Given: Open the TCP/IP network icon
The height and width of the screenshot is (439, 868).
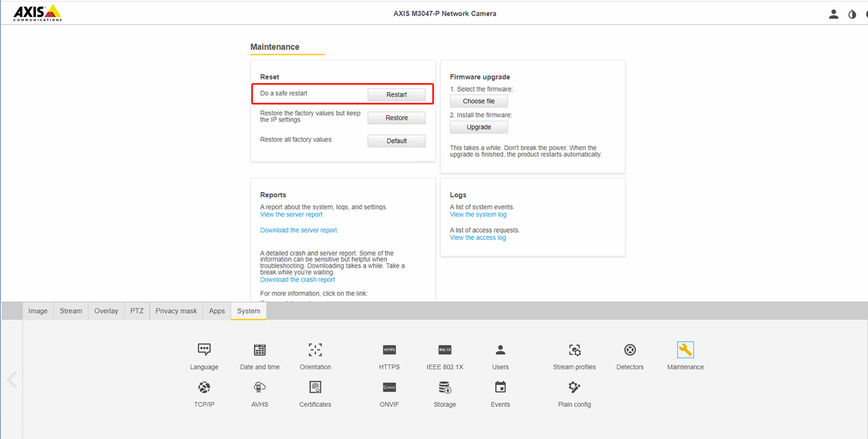Looking at the screenshot, I should [x=204, y=387].
